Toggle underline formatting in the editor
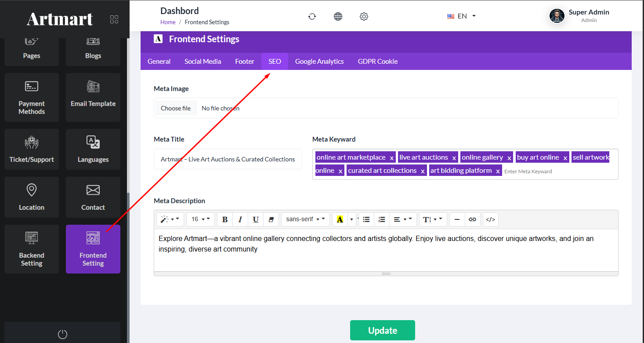644x343 pixels. point(256,219)
